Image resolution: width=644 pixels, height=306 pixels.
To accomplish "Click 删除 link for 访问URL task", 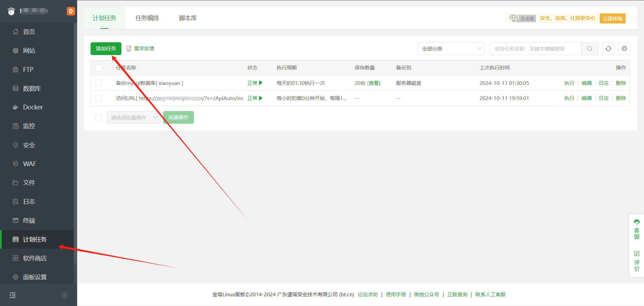I will 621,98.
